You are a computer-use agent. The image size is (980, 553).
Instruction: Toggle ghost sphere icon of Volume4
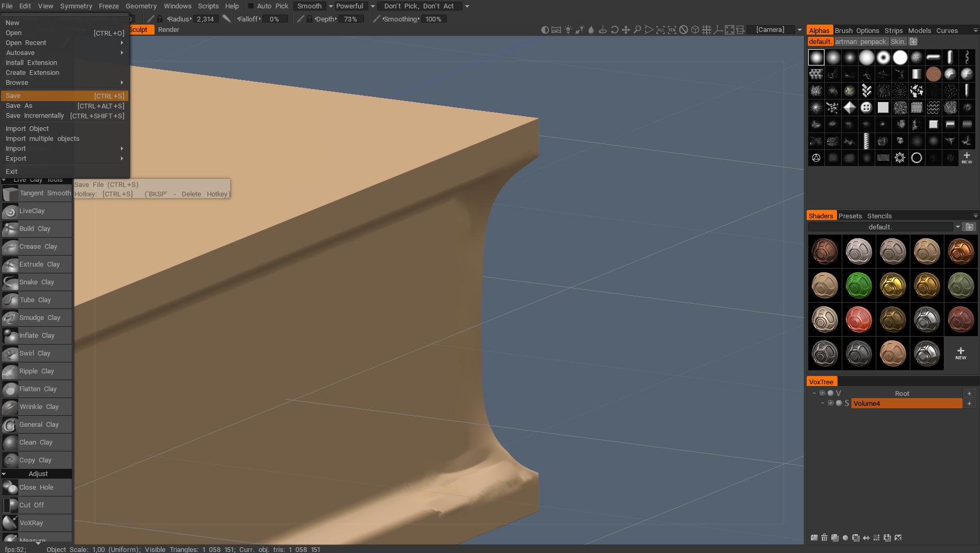pos(839,403)
